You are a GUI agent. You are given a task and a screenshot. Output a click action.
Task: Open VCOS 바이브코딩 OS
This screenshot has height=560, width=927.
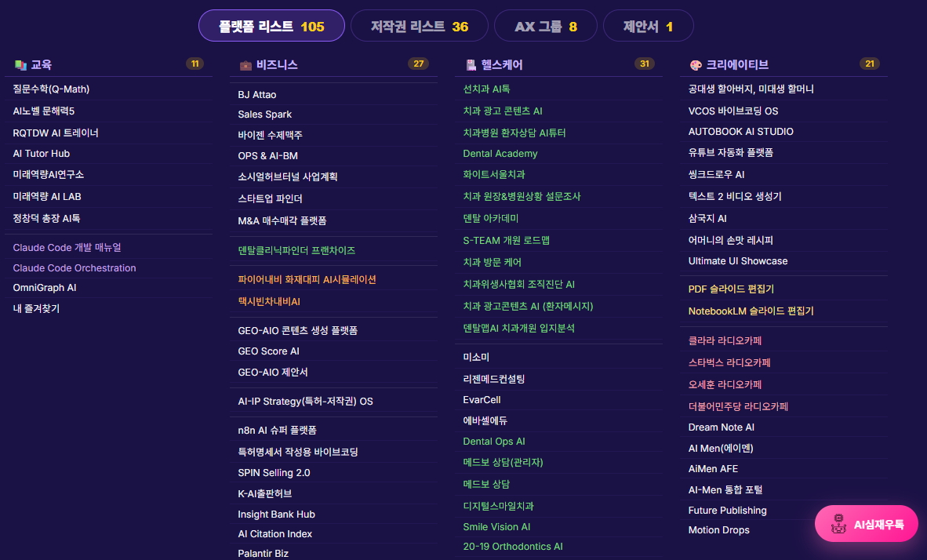tap(733, 111)
